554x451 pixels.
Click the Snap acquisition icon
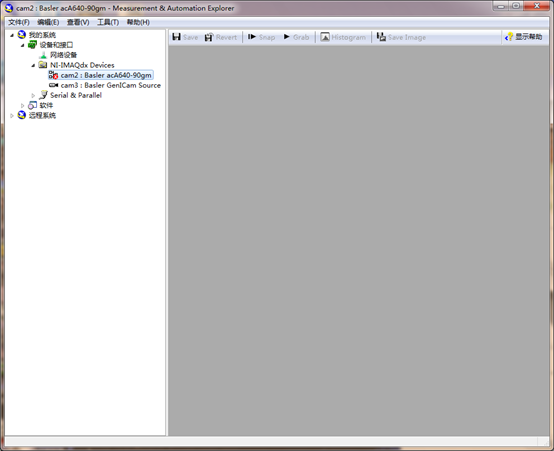click(x=252, y=37)
